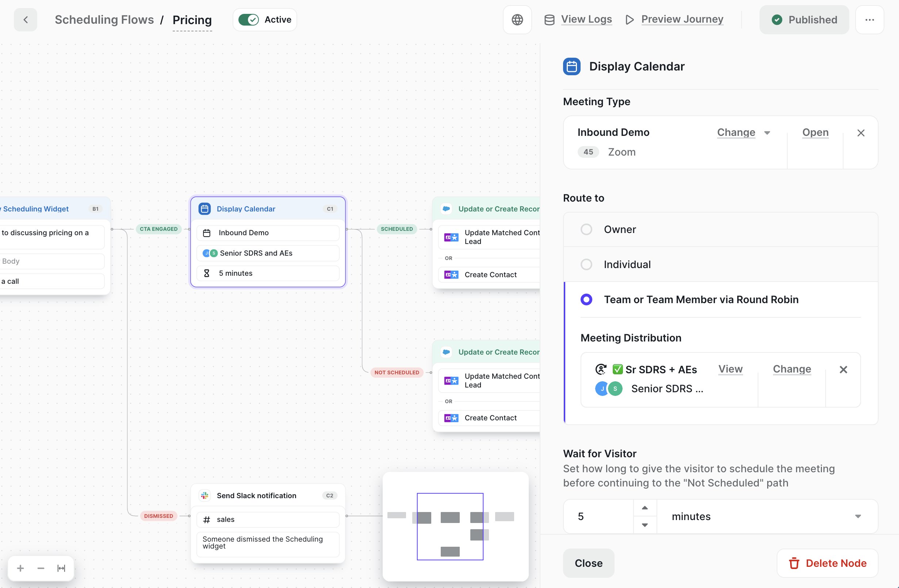Click the calendar icon on Display Calendar node

205,209
